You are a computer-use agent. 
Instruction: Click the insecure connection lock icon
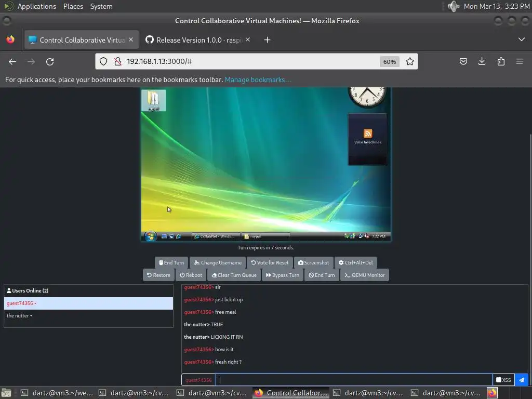118,61
